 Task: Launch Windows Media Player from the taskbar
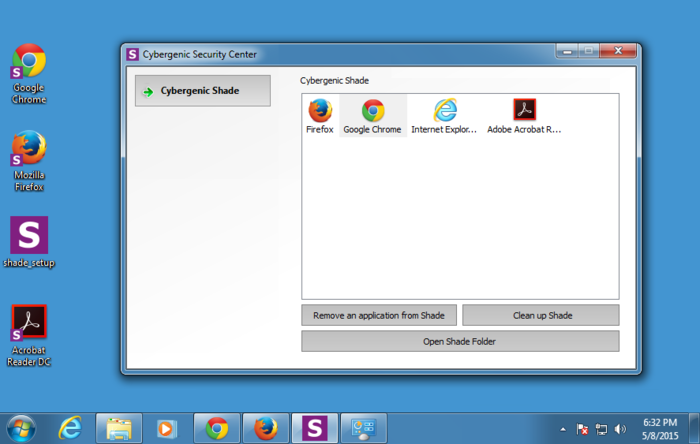click(167, 428)
